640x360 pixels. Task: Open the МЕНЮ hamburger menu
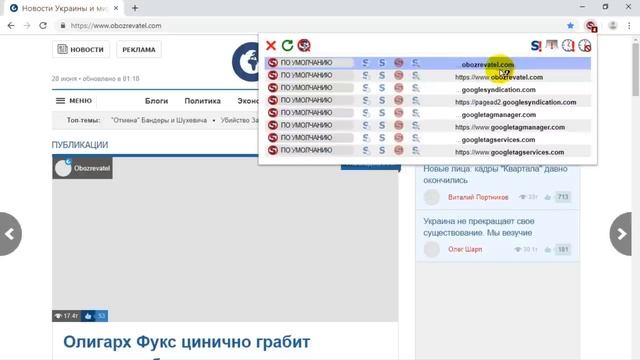[74, 100]
